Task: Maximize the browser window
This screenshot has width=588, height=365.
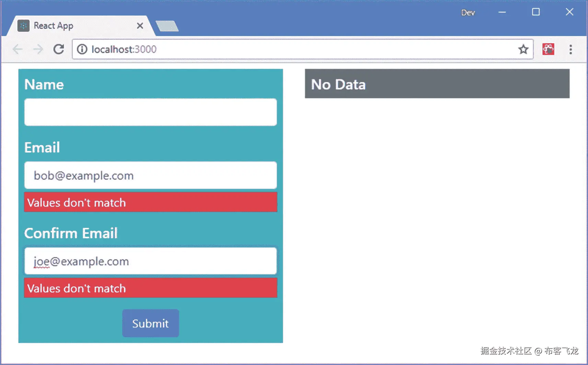Action: 535,12
